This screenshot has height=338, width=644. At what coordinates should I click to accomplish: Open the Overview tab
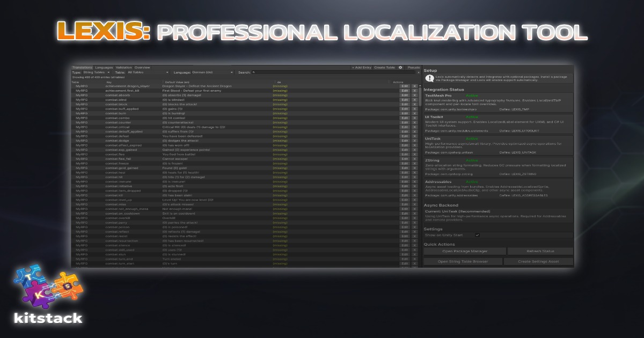point(142,68)
